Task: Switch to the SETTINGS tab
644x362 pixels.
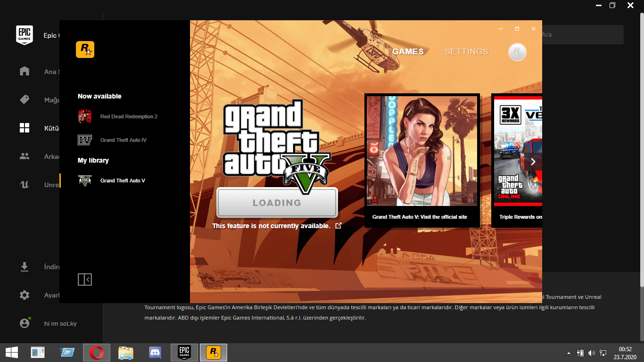Action: pyautogui.click(x=466, y=51)
